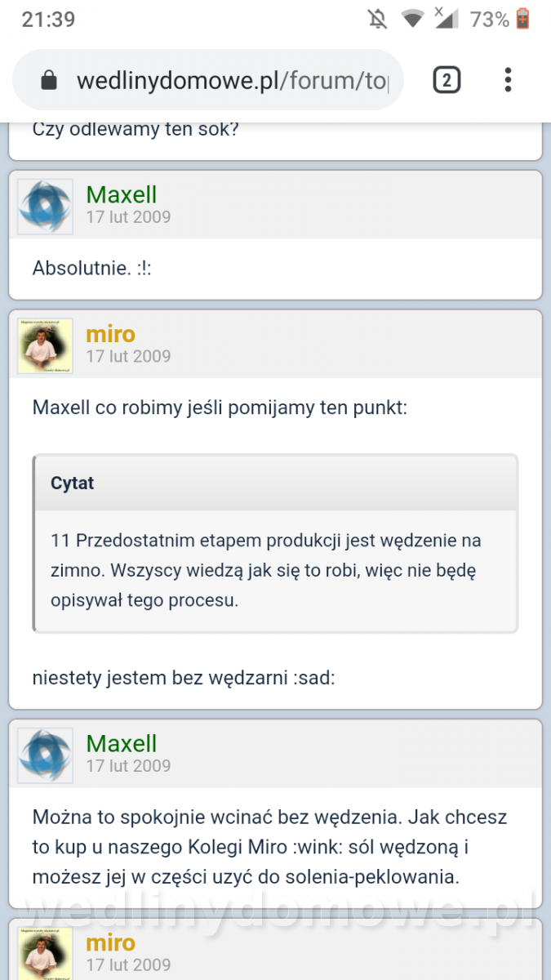Open the browser three-dot menu
This screenshot has height=980, width=551.
coord(508,79)
